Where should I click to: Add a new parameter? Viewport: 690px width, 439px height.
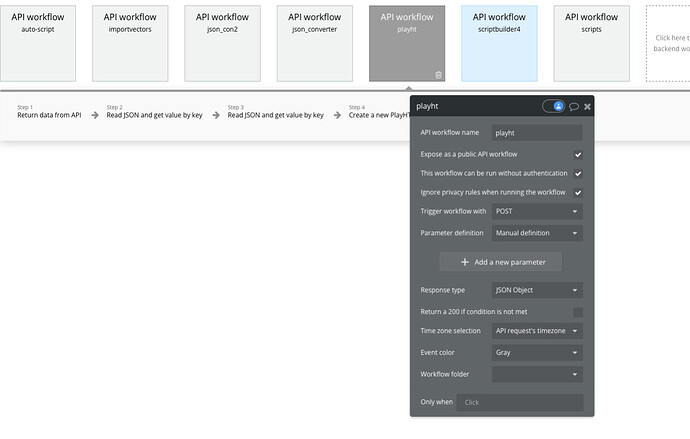[501, 262]
